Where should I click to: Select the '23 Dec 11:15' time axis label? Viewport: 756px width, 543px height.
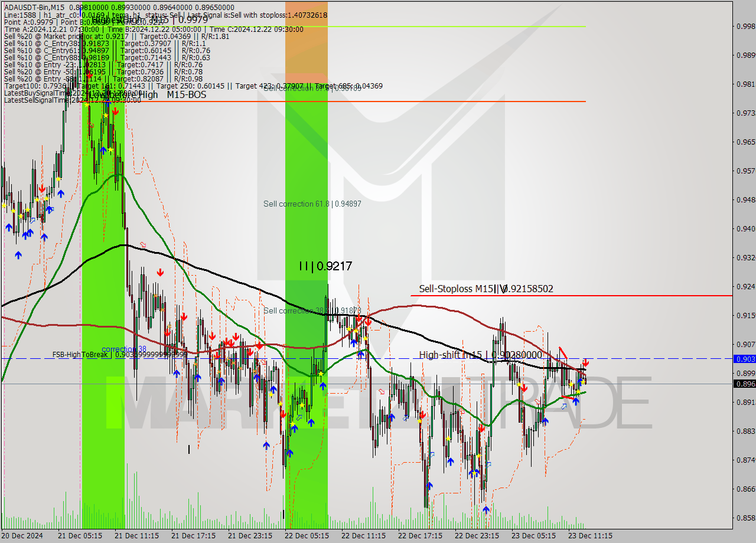[590, 536]
